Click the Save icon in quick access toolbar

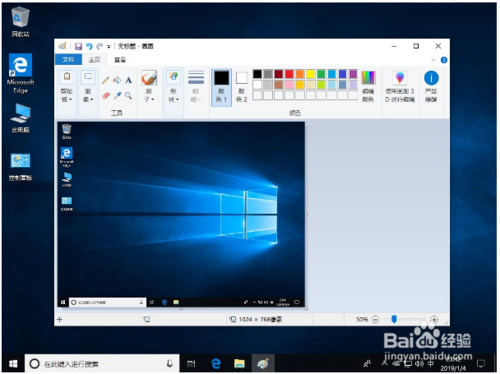[78, 46]
